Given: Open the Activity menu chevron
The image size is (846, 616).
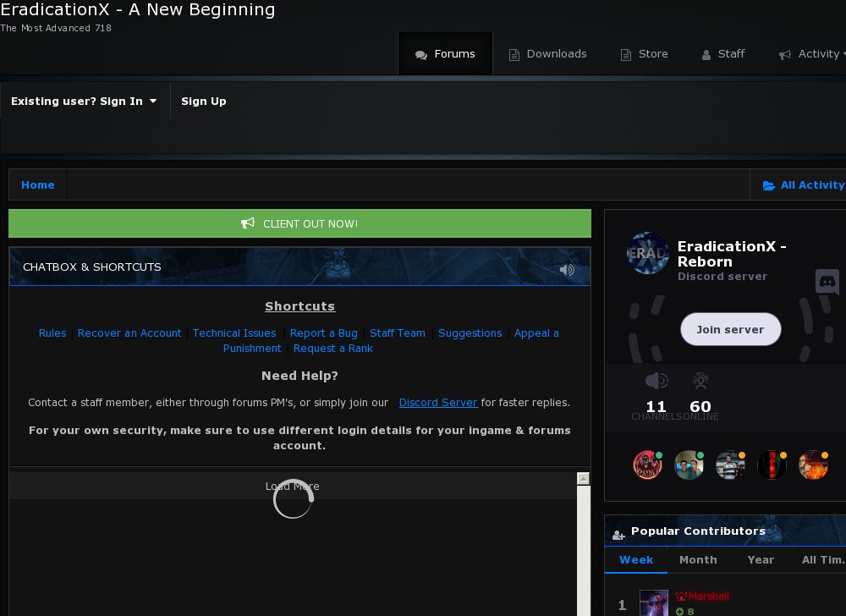Looking at the screenshot, I should click(x=843, y=53).
